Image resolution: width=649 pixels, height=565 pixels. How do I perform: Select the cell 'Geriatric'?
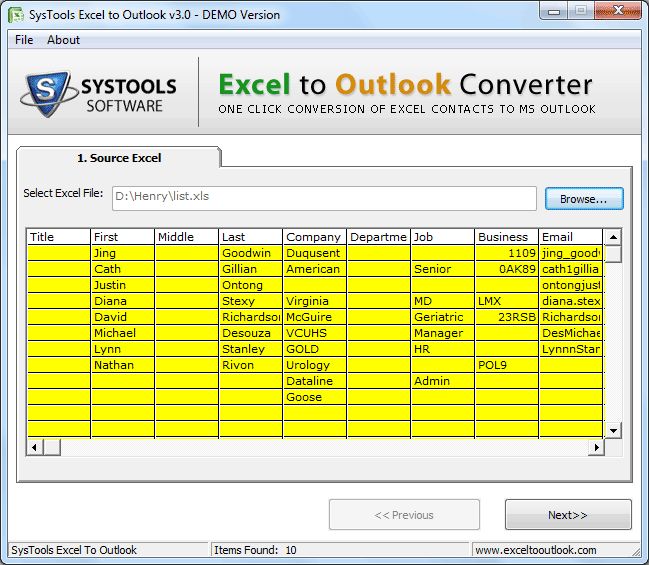[442, 317]
